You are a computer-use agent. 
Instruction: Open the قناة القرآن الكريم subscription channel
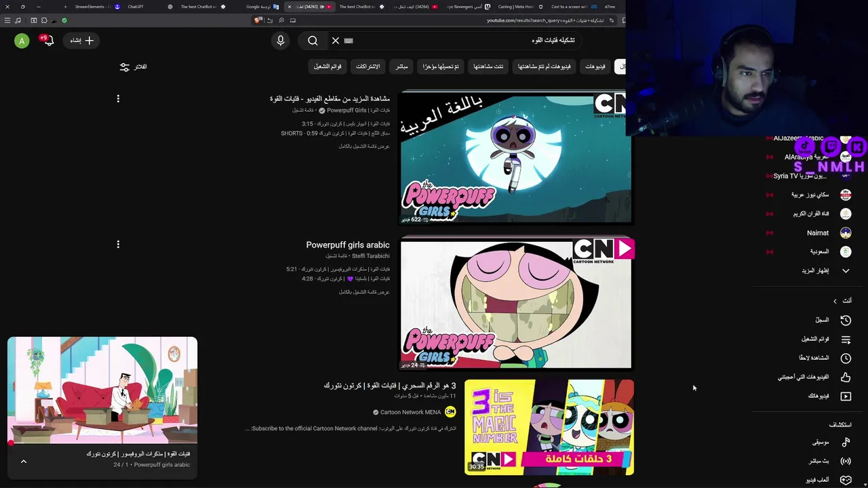coord(810,213)
